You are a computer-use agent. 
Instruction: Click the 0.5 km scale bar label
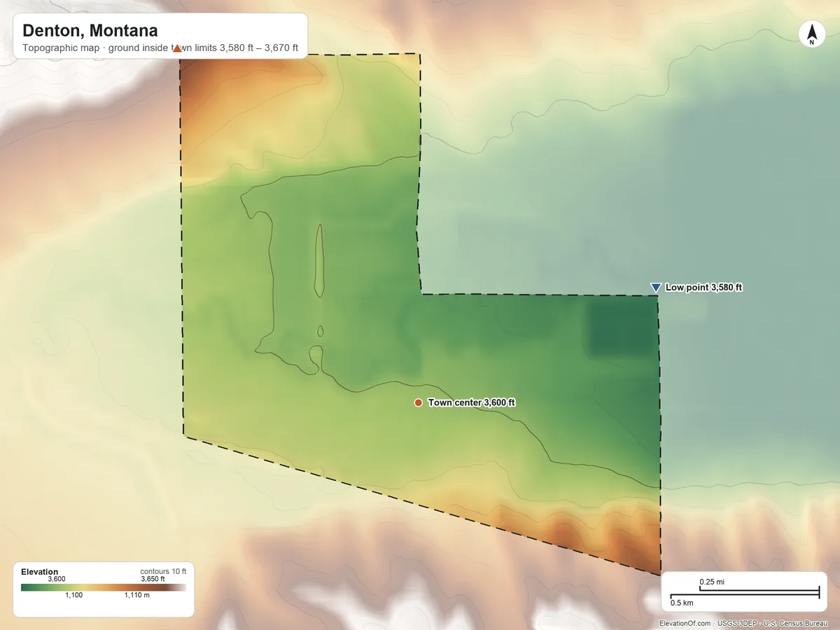[682, 603]
